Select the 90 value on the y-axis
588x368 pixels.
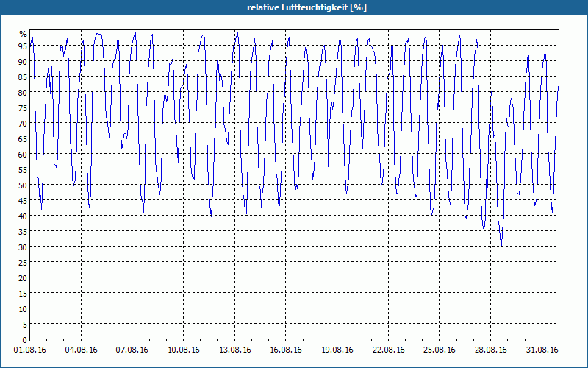24,61
